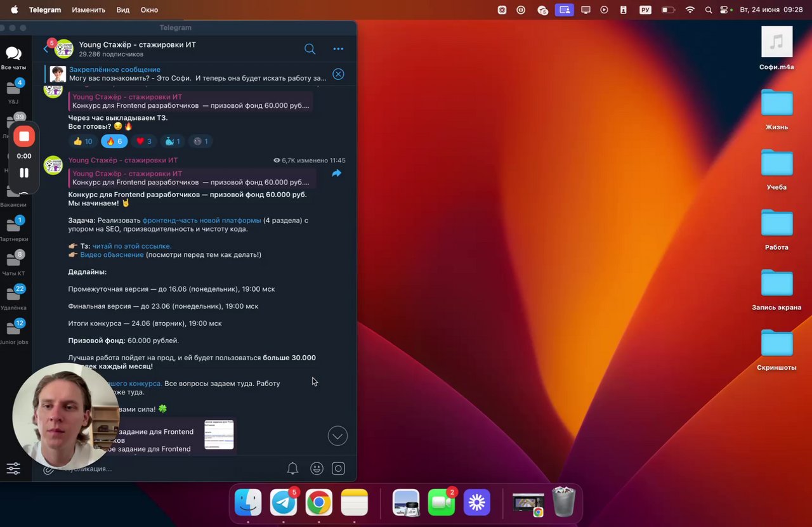Open Control Center from menu bar

[x=726, y=10]
